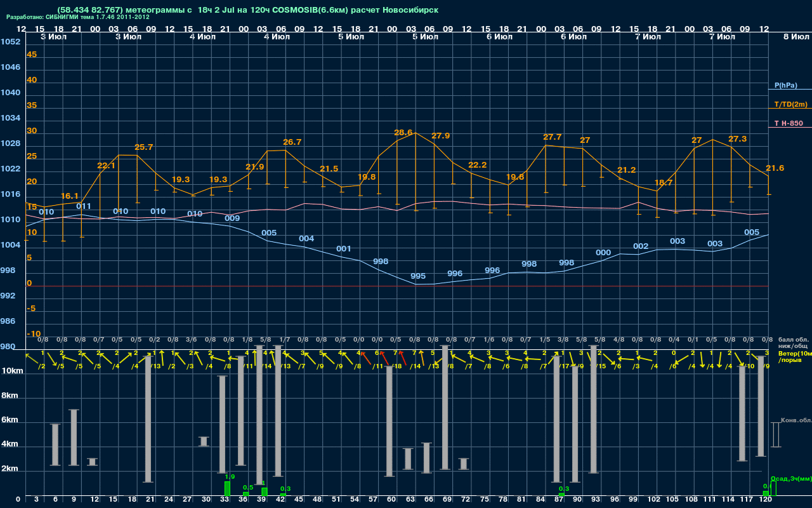Click the 1034 pressure axis value
812x508 pixels.
tap(10, 118)
